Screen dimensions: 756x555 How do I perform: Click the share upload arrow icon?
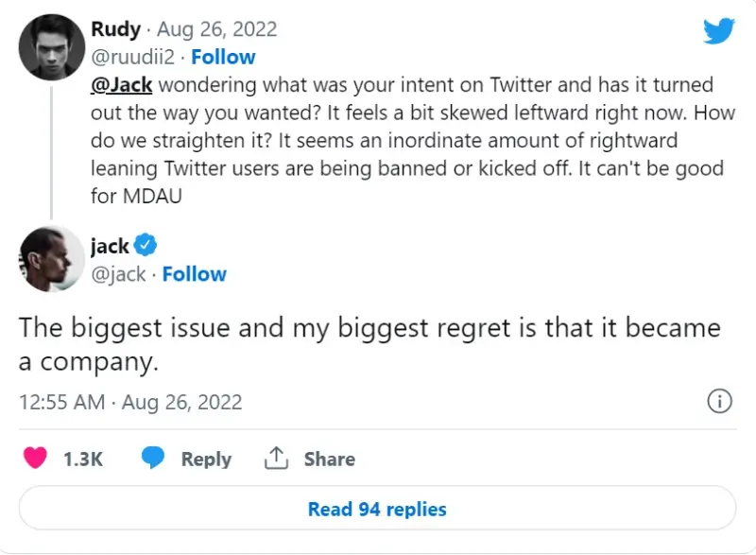[x=275, y=459]
